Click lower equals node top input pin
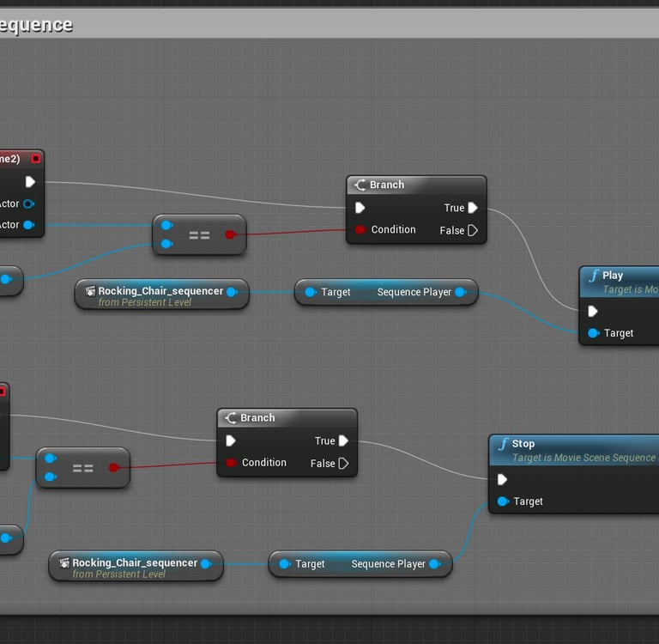Image resolution: width=659 pixels, height=644 pixels. [x=51, y=458]
